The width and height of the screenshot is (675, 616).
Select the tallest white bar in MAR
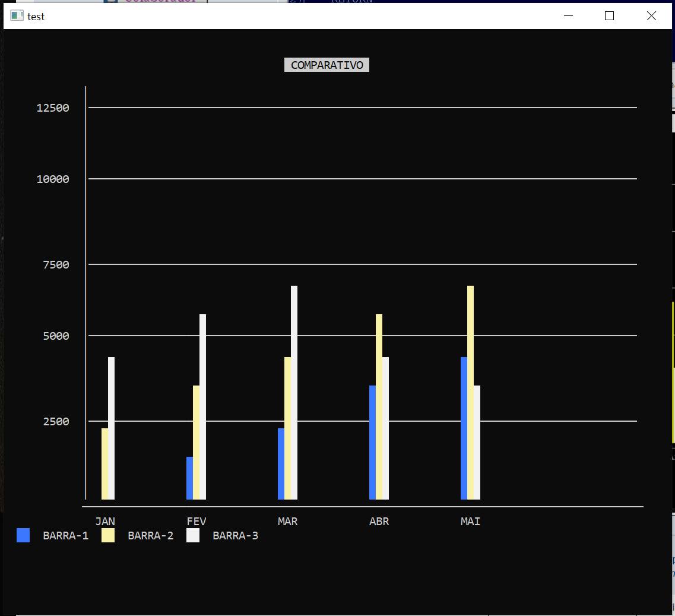[x=294, y=392]
